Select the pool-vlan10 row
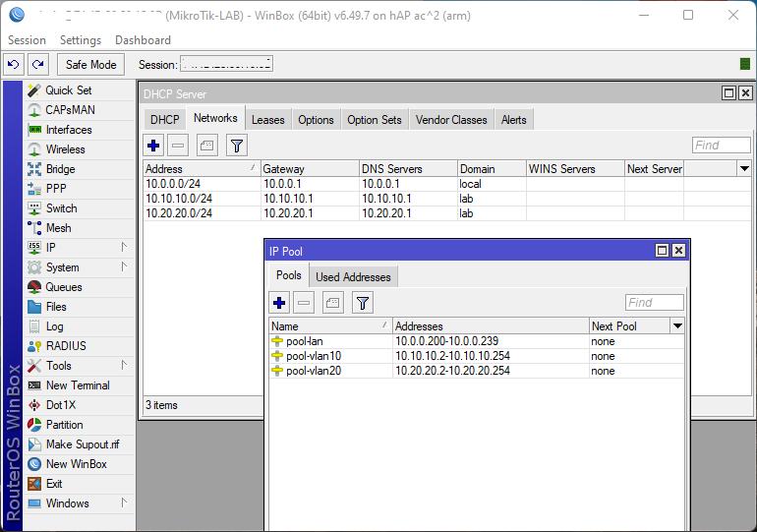Viewport: 757px width, 532px height. tap(477, 356)
